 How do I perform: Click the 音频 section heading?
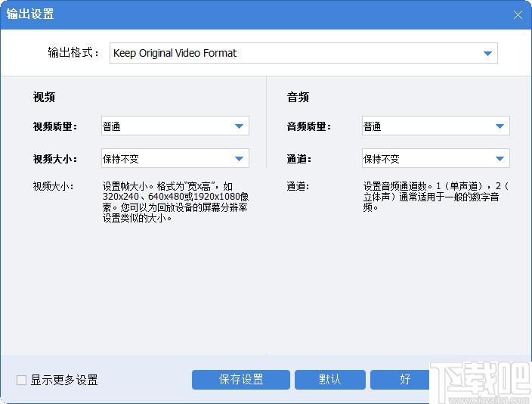click(298, 97)
